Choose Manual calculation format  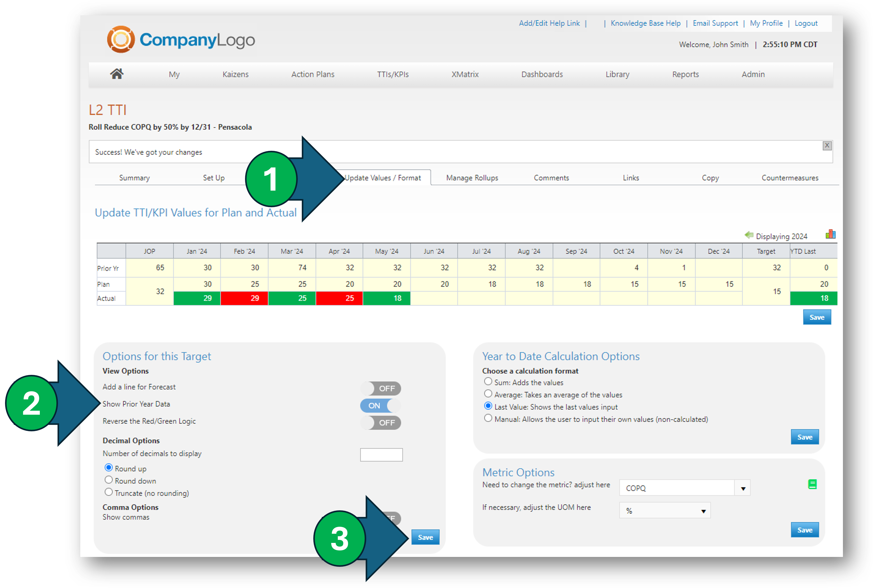[488, 418]
